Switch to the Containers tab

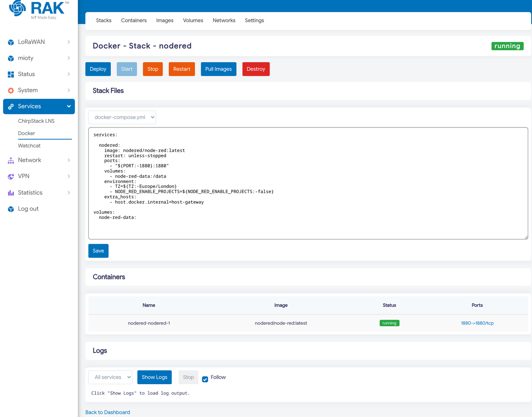(x=134, y=20)
